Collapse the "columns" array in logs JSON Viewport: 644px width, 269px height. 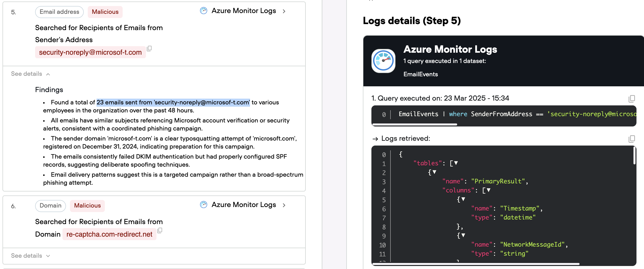coord(488,190)
